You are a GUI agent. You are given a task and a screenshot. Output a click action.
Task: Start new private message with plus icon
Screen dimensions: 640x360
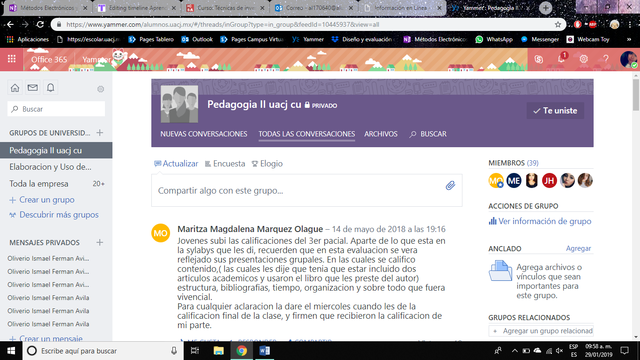click(100, 242)
